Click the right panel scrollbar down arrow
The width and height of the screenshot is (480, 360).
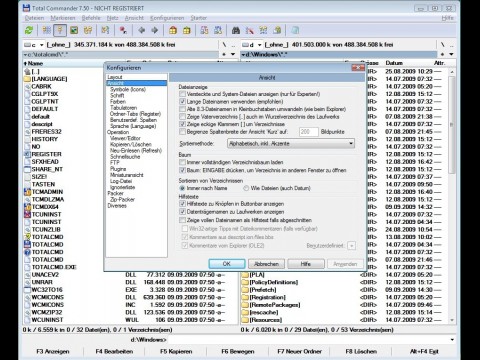(452, 320)
